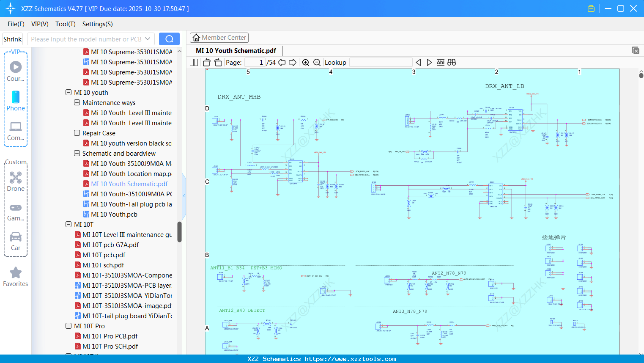Zoom in on the schematic
Viewport: 644px width, 363px height.
(x=306, y=62)
